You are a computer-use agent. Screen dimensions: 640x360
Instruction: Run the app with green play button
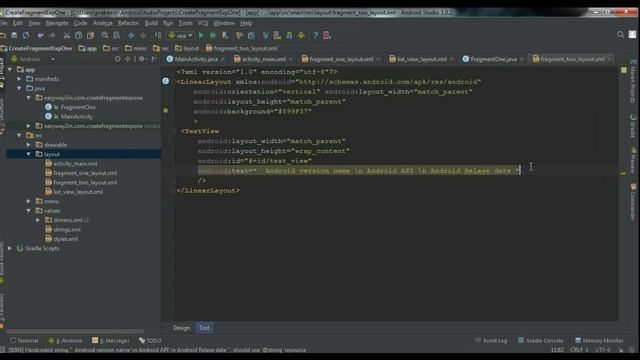click(x=201, y=36)
